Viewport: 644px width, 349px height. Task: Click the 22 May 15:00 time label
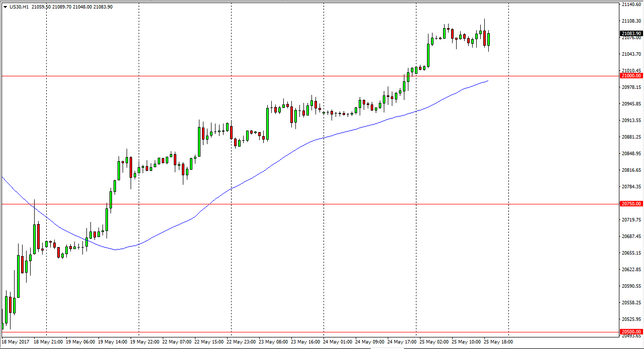click(x=209, y=342)
